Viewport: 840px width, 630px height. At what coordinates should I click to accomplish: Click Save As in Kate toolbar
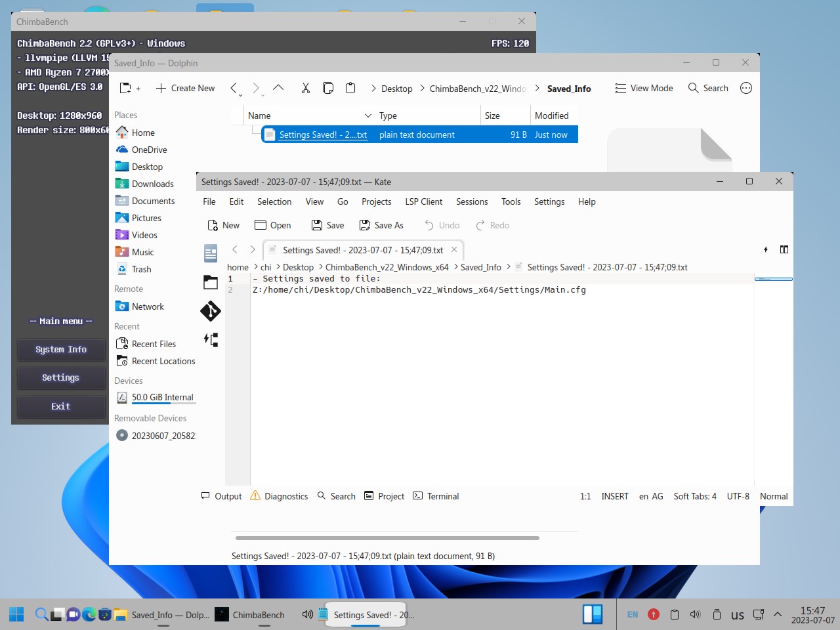(381, 225)
